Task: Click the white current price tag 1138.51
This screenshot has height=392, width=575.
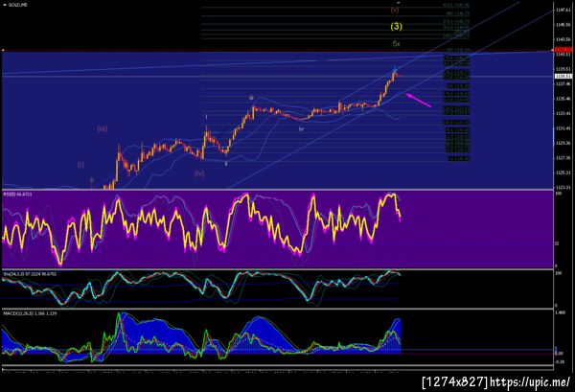Action: [x=563, y=77]
